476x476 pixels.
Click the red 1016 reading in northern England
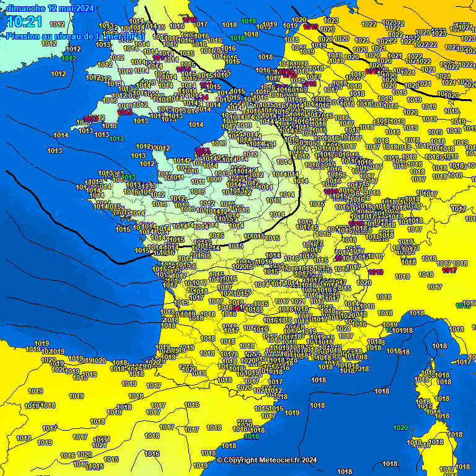pos(190,20)
